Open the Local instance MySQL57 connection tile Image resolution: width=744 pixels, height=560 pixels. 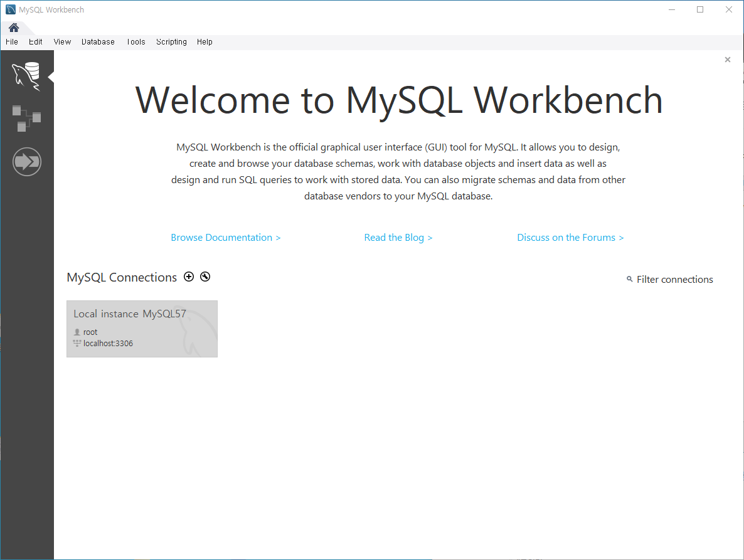point(142,329)
